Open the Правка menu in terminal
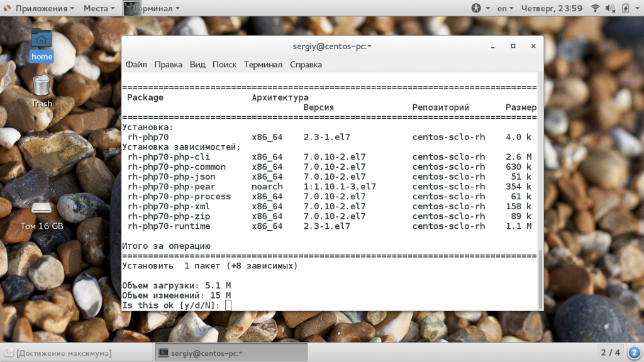Viewport: 644px width, 362px height. click(168, 65)
